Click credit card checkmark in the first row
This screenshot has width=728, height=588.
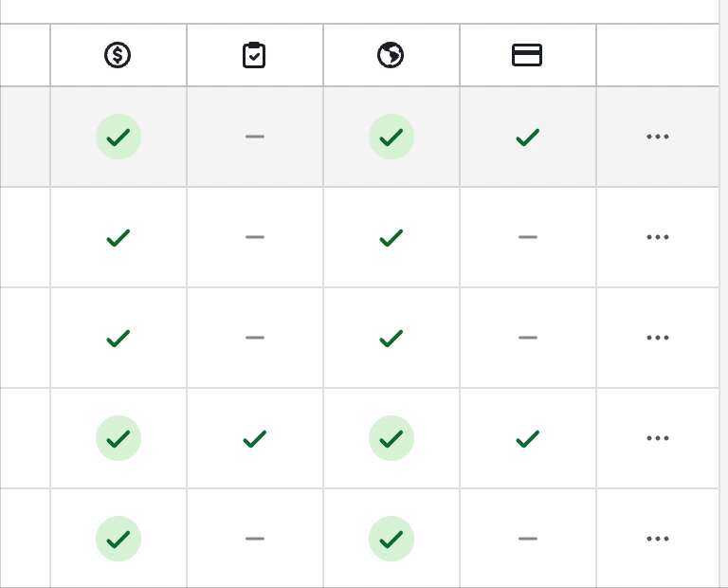click(x=528, y=137)
